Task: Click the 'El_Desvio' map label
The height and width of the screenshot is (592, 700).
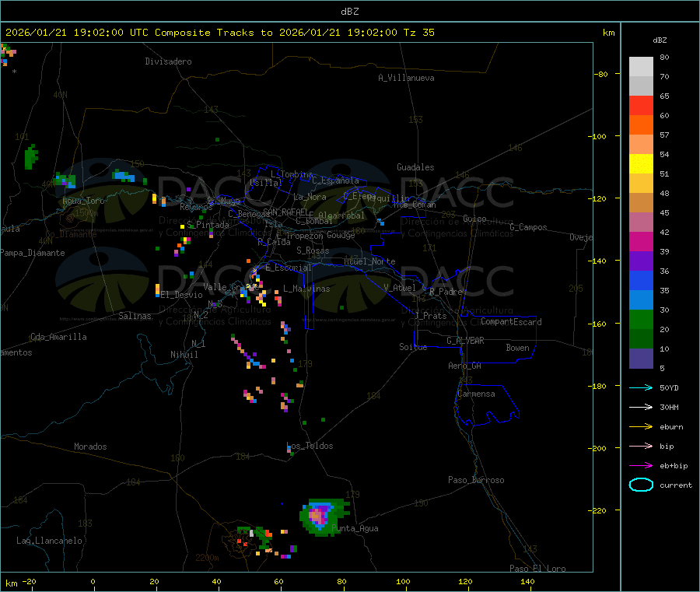Action: pos(182,295)
